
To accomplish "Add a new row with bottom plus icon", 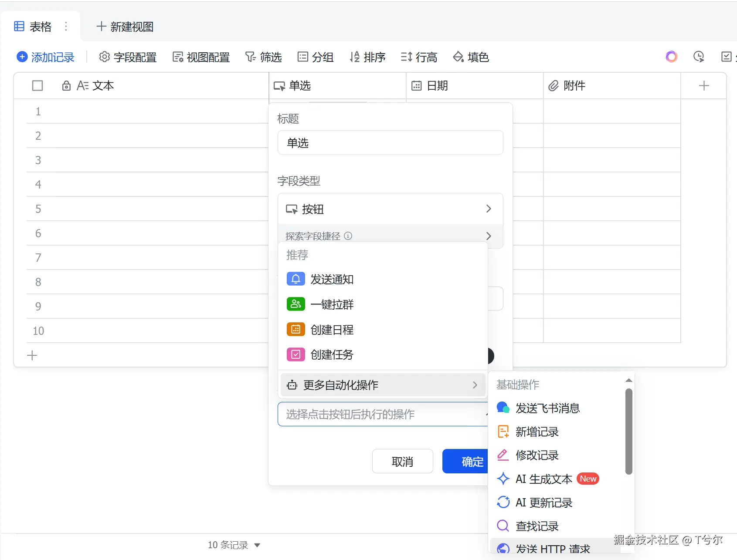I will pos(32,355).
